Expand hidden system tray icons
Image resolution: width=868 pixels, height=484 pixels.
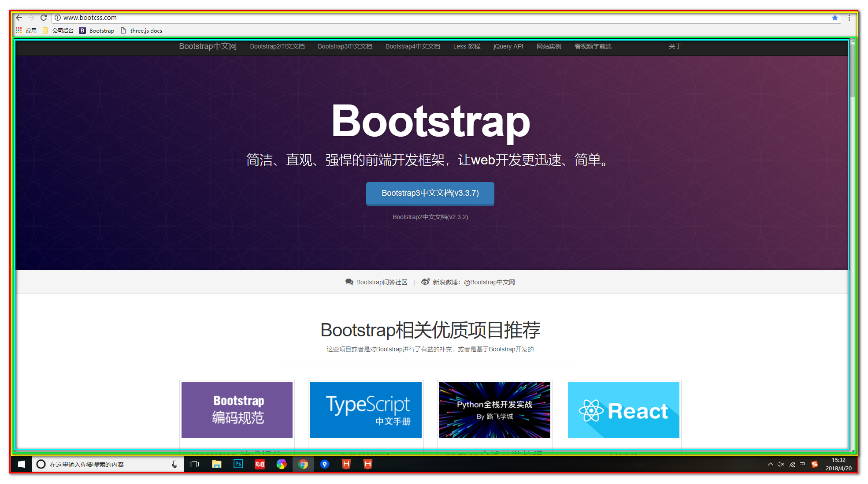[x=770, y=464]
